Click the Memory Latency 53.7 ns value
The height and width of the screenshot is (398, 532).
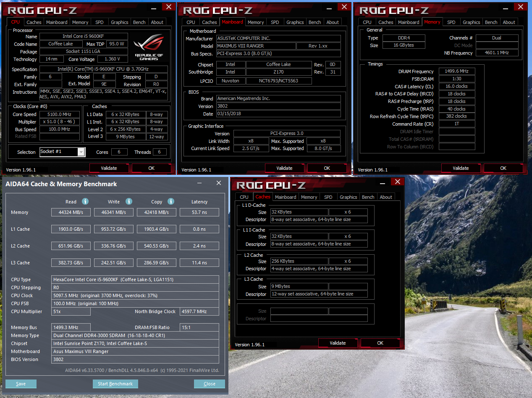pyautogui.click(x=199, y=212)
